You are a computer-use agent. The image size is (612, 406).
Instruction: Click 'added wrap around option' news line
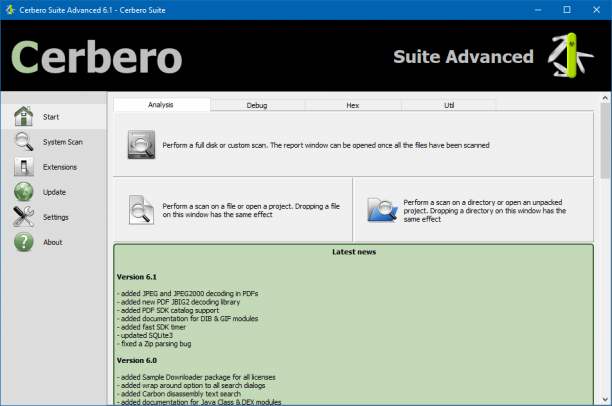(x=191, y=386)
